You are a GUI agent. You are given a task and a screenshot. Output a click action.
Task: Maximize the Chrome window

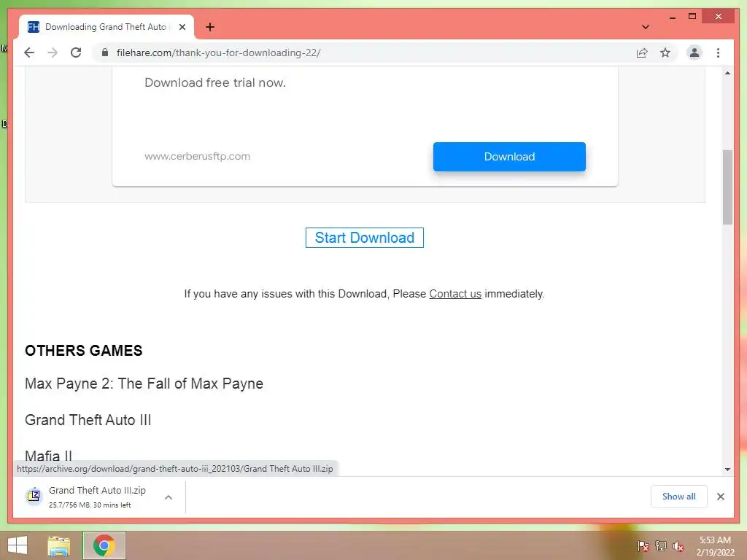pos(692,17)
